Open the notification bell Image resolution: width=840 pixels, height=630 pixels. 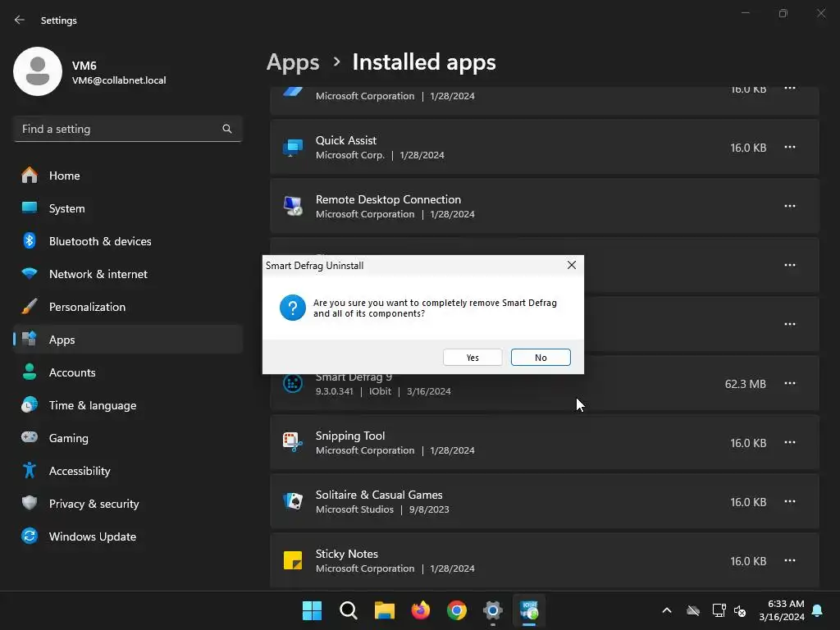pos(817,610)
